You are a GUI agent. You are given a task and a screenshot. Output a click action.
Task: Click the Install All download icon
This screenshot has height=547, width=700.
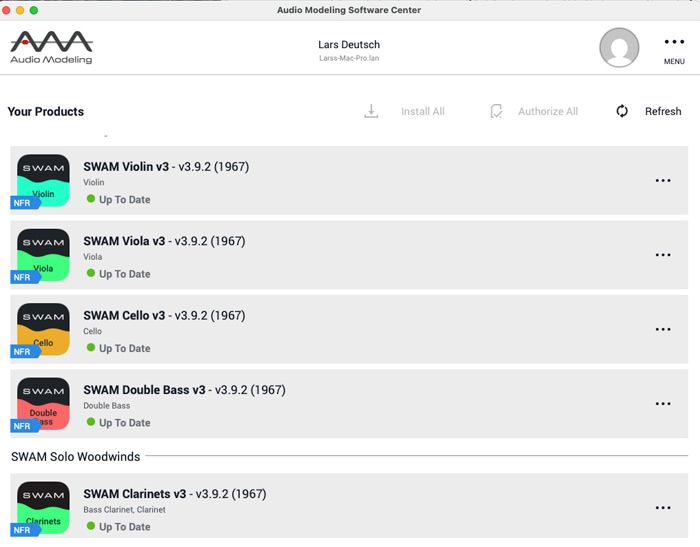tap(371, 111)
